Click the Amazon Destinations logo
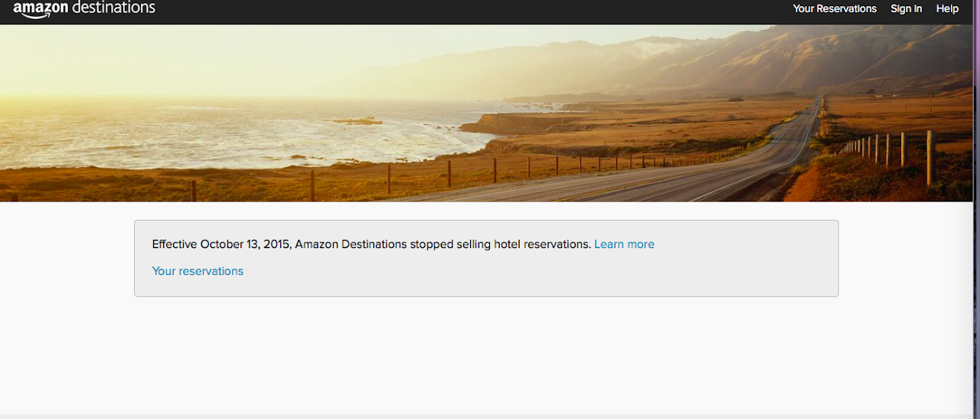The width and height of the screenshot is (980, 419). [84, 8]
